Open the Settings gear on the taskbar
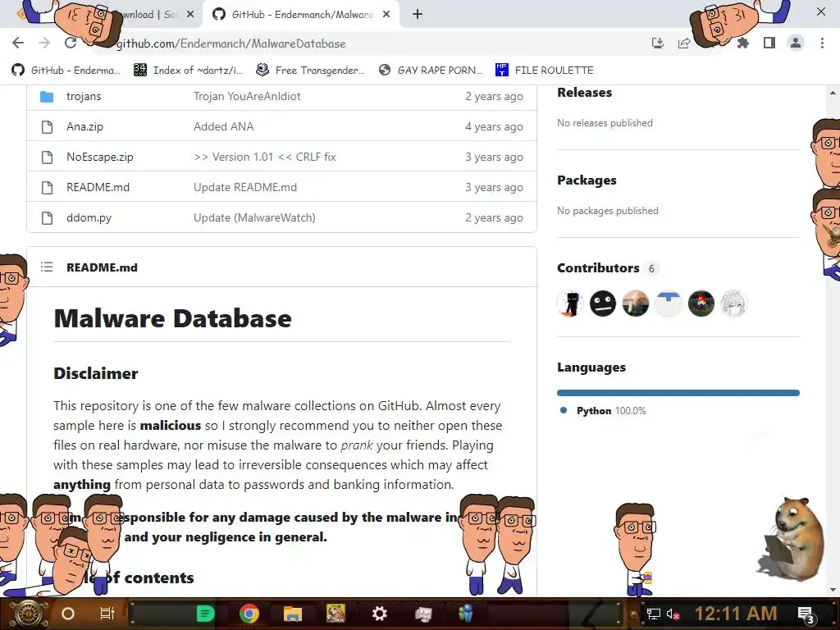This screenshot has width=840, height=630. [x=379, y=614]
